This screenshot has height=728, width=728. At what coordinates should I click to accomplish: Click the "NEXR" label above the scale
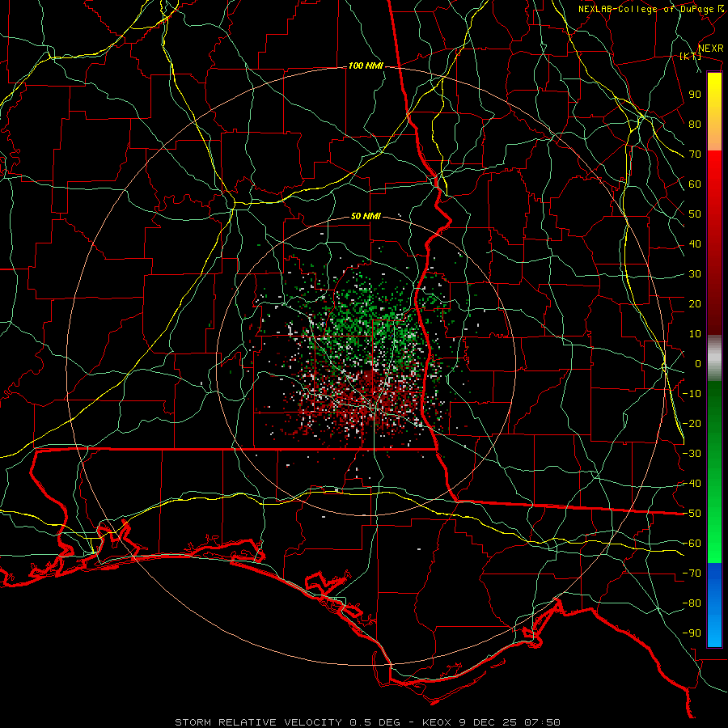(x=711, y=49)
